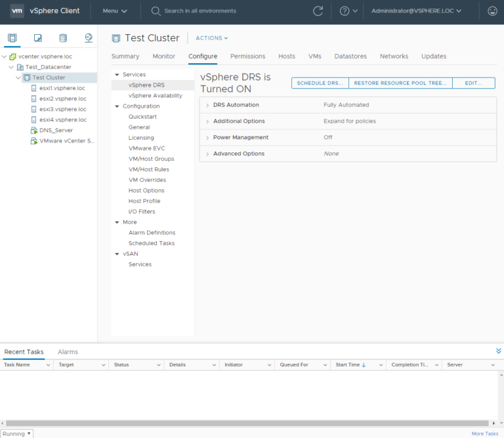Collapse vcenter.vsphere.loc tree node
Viewport: 504px width, 438px height.
4,56
